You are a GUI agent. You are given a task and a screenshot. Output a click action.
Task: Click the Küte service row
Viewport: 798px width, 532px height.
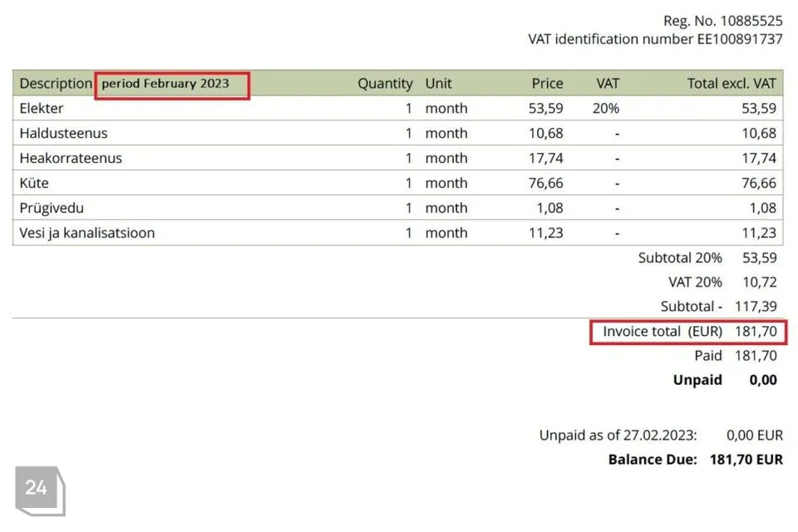34,183
